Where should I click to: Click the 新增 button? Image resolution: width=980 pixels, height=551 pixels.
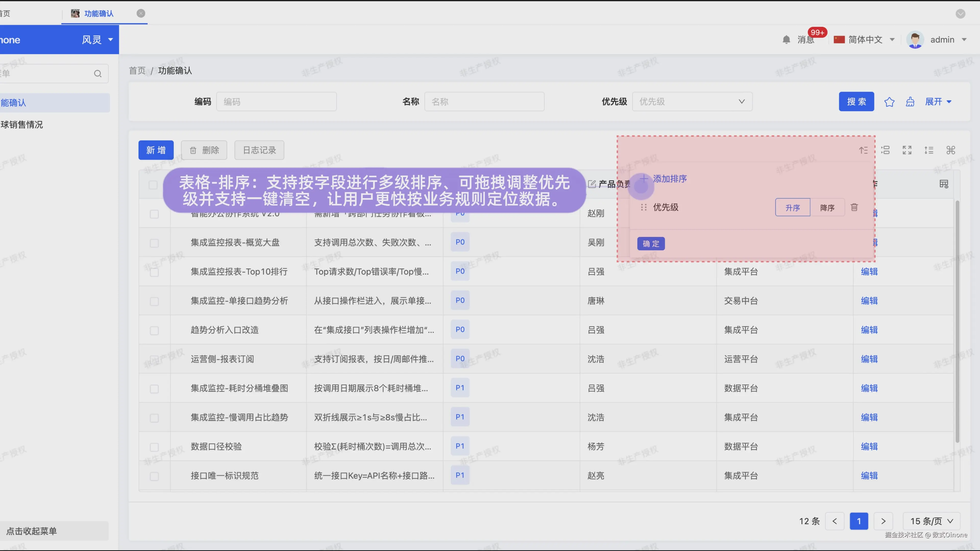(156, 150)
